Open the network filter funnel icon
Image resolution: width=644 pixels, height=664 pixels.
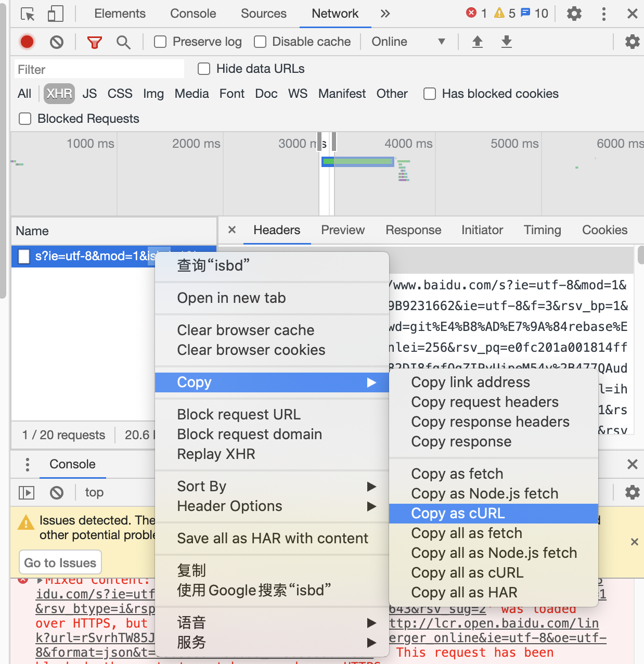click(94, 42)
